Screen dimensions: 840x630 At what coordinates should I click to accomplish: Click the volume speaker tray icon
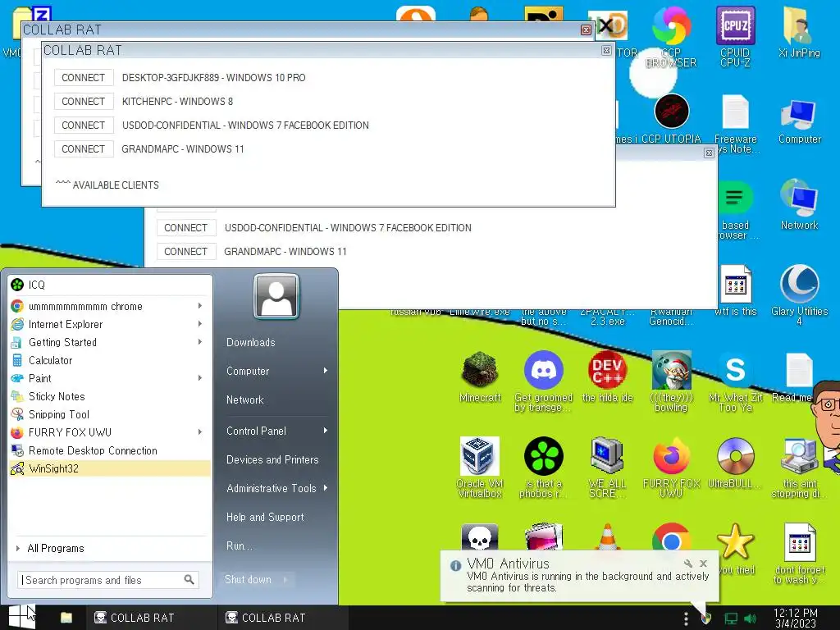(750, 619)
